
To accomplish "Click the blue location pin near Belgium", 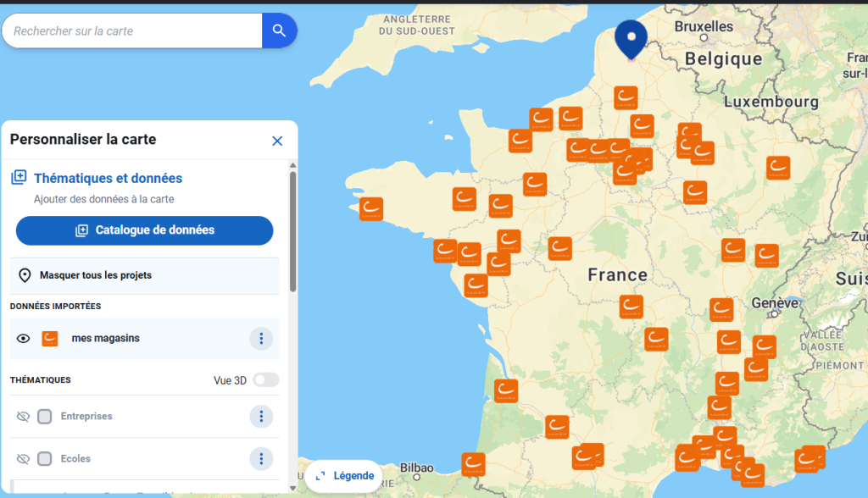I will (631, 40).
